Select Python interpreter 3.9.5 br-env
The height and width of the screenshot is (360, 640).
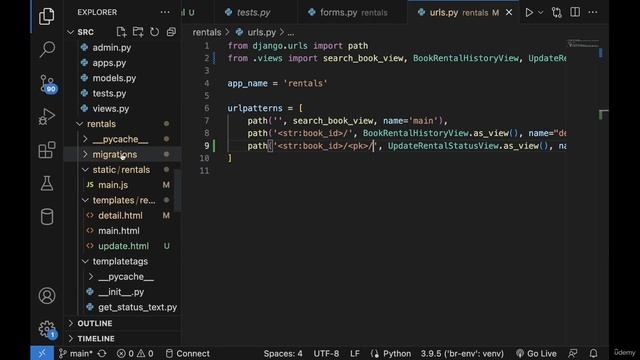click(x=462, y=353)
